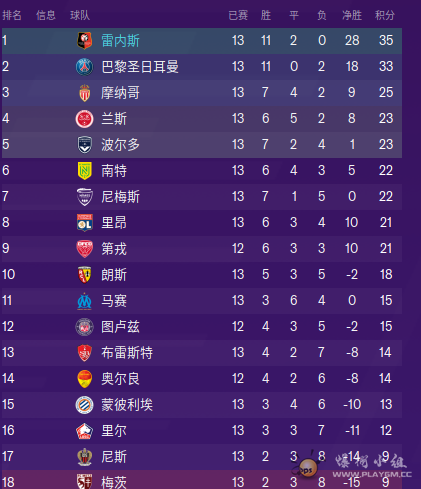This screenshot has width=421, height=489.
Task: Click the Lyon OL club logo
Action: pos(85,223)
